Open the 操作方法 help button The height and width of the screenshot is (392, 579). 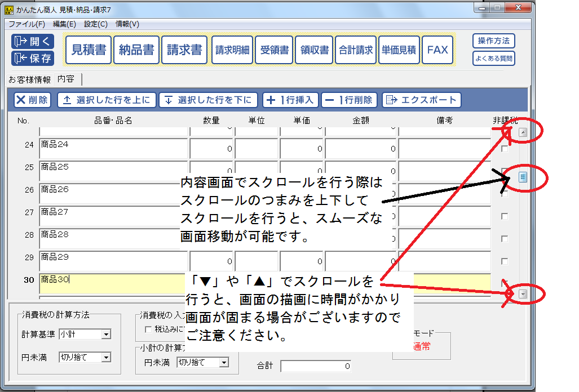coord(494,41)
